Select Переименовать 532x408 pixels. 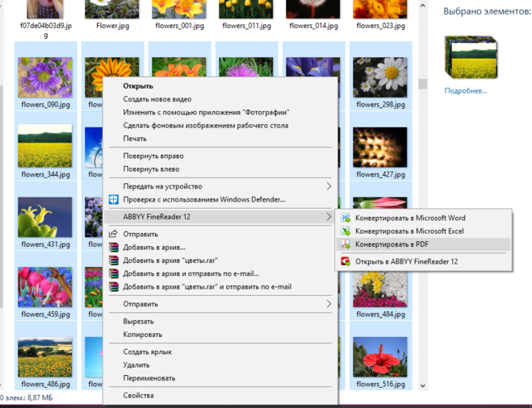click(x=149, y=378)
